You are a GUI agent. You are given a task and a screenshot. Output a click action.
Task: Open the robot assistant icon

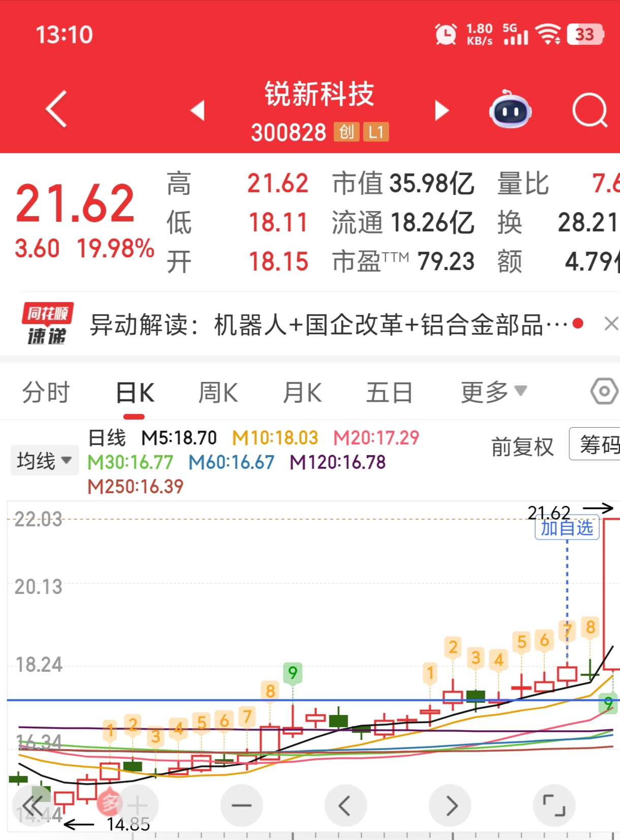pyautogui.click(x=510, y=109)
